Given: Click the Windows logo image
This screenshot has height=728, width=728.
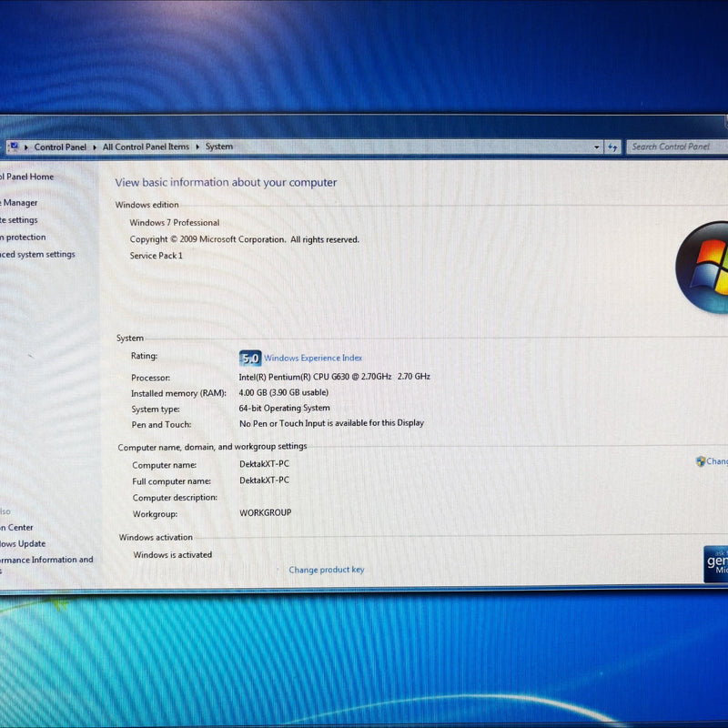Looking at the screenshot, I should tap(702, 268).
